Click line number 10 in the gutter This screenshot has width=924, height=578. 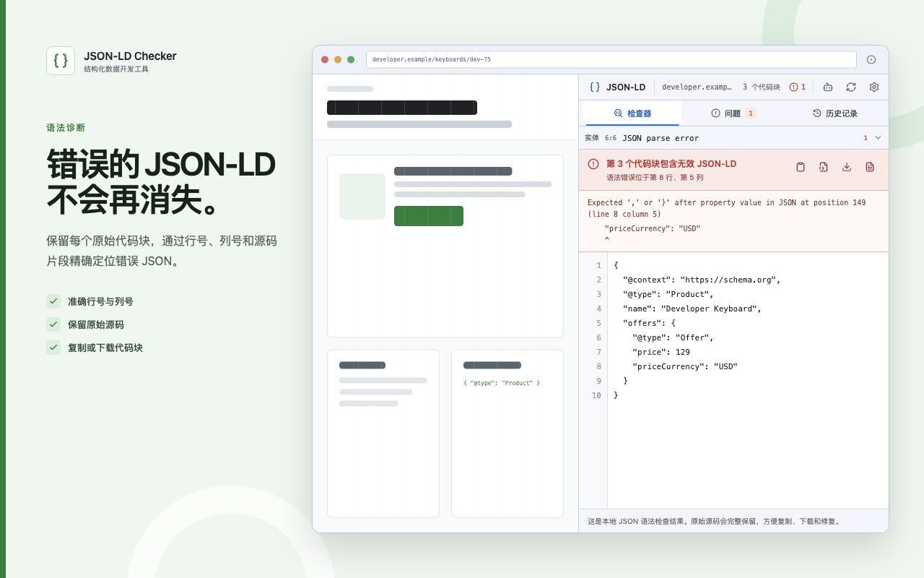click(596, 395)
